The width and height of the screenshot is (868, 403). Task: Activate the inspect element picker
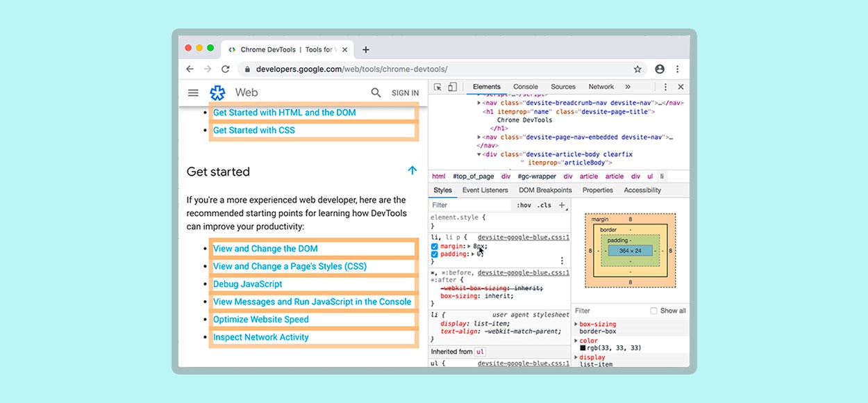[x=437, y=87]
